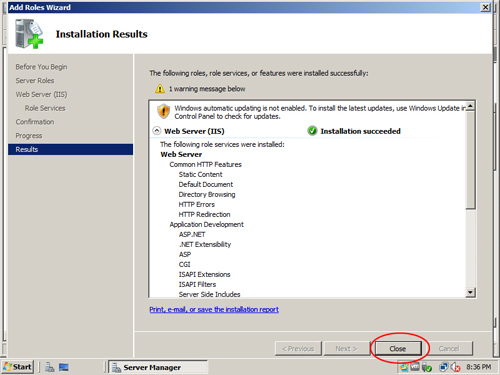This screenshot has width=500, height=375.
Task: Click the yellow warning triangle icon
Action: [x=160, y=89]
